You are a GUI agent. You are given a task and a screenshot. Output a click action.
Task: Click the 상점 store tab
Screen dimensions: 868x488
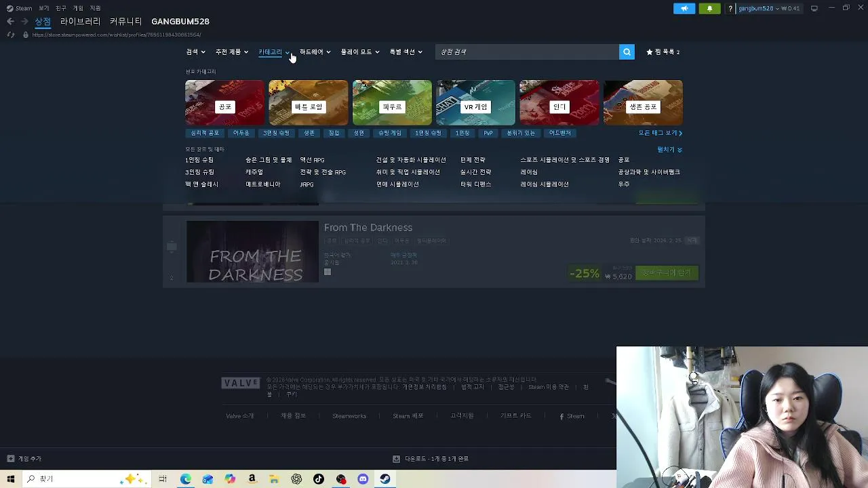[x=43, y=22]
